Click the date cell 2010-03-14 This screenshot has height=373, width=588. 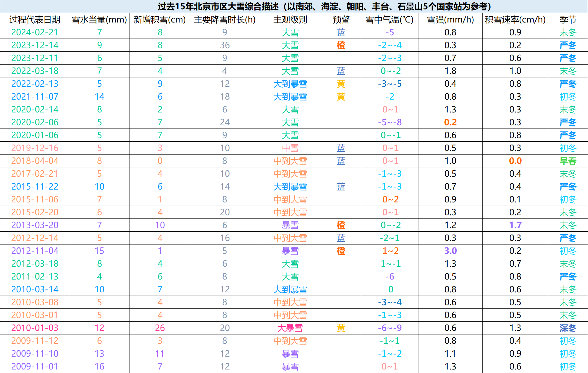(x=35, y=289)
